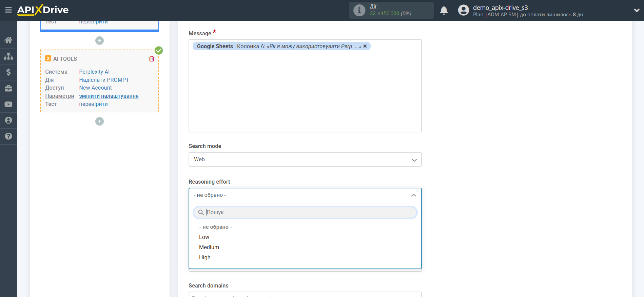Pick the High reasoning effort option
644x297 pixels.
click(x=205, y=257)
